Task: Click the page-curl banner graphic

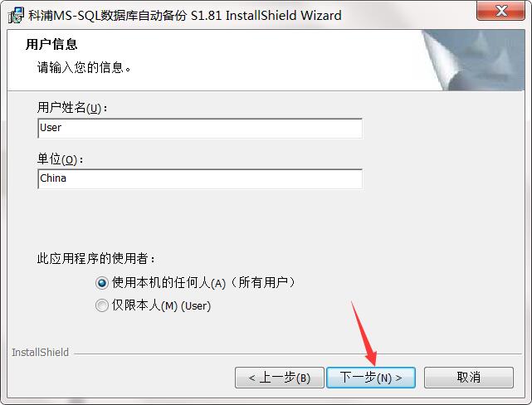Action: (473, 60)
